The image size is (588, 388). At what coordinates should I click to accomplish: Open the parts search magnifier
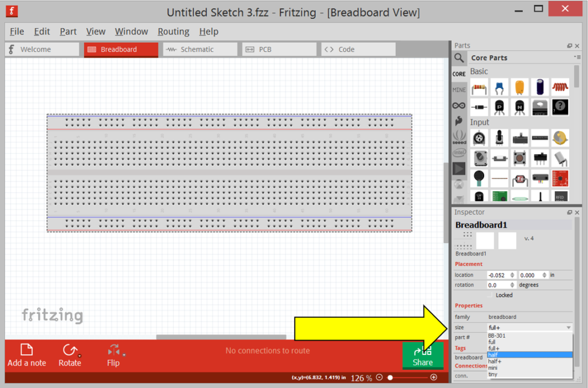click(459, 58)
